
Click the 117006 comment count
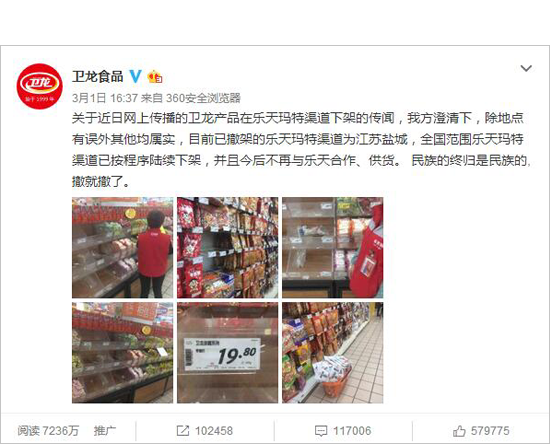352,431
